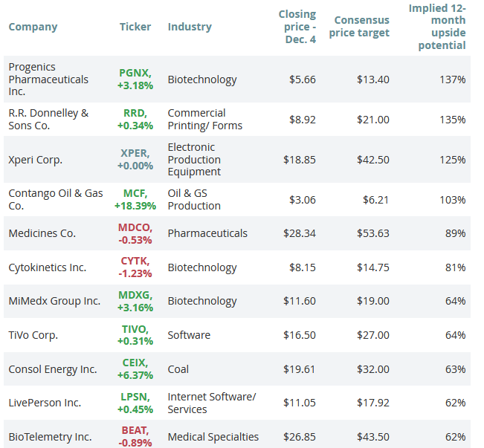484x448 pixels.
Task: Click the Implied 12-month upside potential header
Action: (437, 27)
